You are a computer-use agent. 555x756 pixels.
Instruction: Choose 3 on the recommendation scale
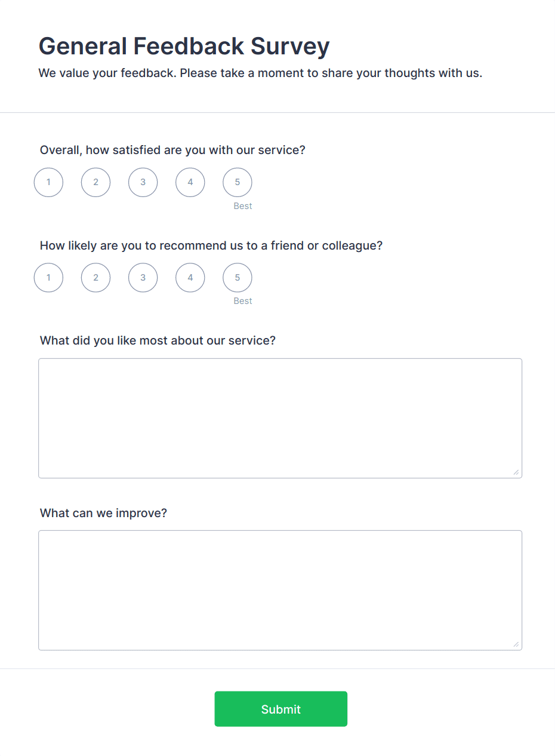143,277
